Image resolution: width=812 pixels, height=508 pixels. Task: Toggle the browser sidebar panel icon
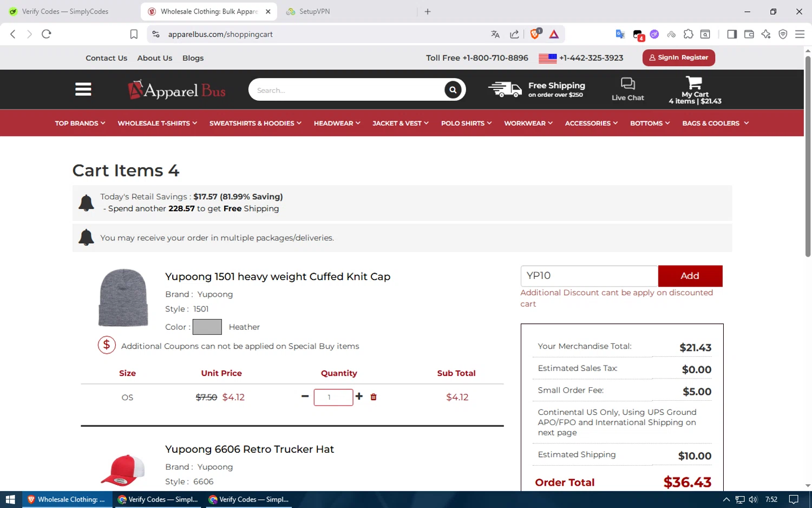(732, 34)
